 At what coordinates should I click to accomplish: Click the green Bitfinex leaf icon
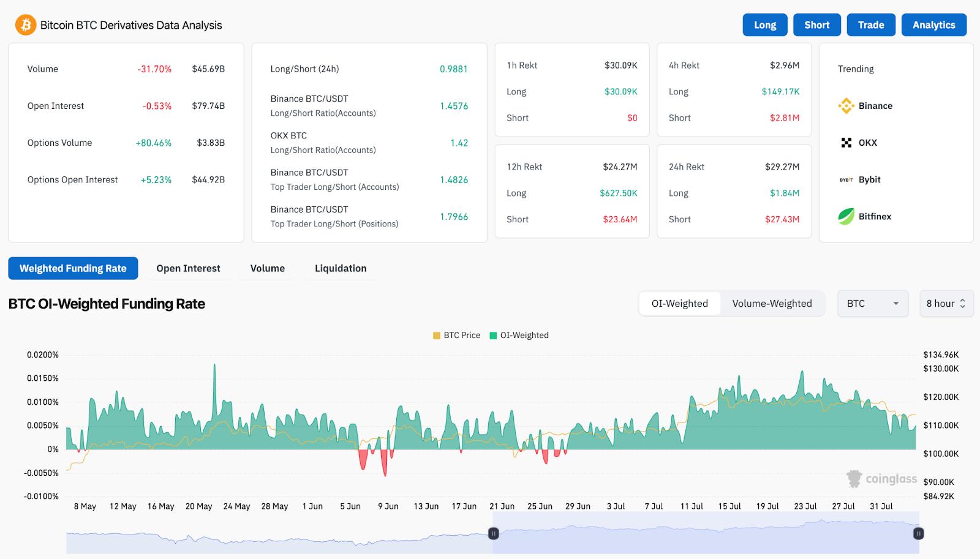[x=846, y=216]
